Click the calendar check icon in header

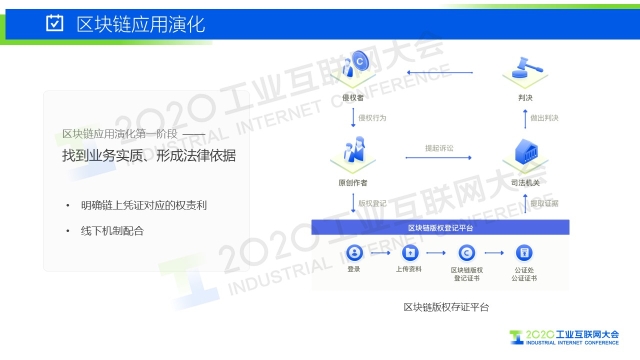click(55, 23)
